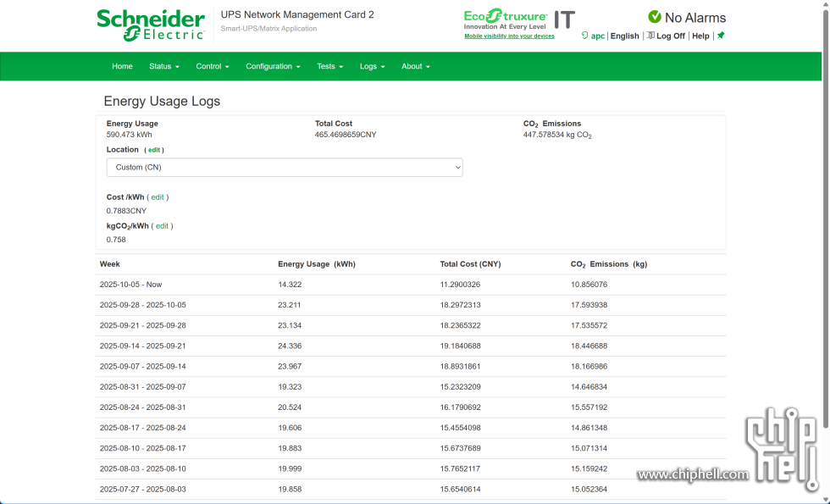Image resolution: width=830 pixels, height=504 pixels.
Task: Click the green No Alarms checkmark icon
Action: click(x=655, y=17)
